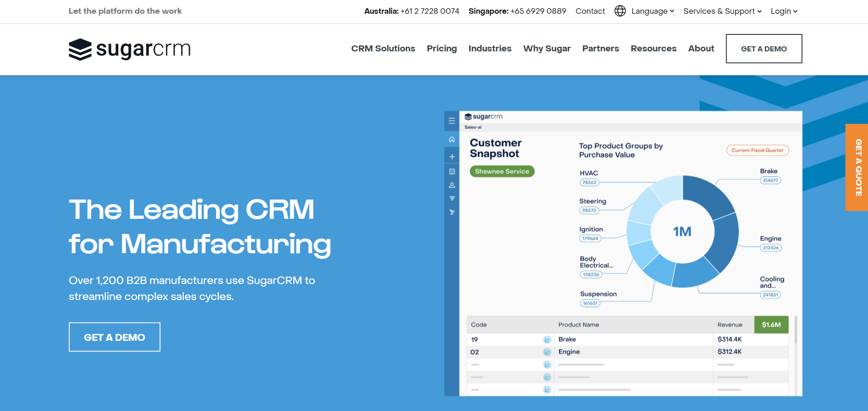The image size is (868, 411).
Task: Click the Cooling value 241851
Action: click(x=771, y=295)
